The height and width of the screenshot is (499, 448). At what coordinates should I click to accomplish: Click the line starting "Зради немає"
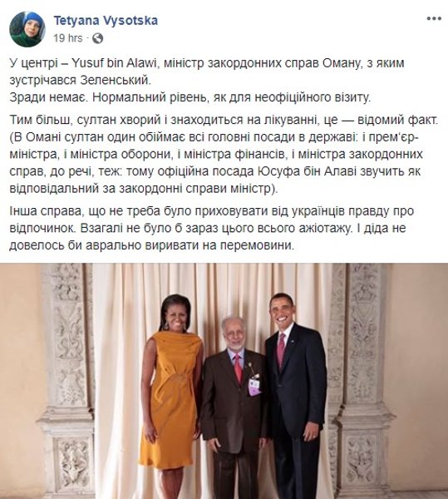point(190,97)
